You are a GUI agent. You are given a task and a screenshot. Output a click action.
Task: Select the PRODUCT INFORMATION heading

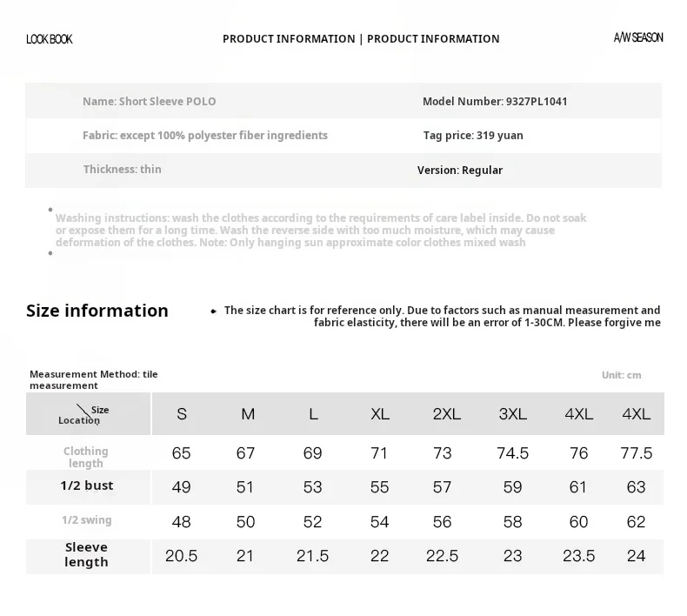point(361,39)
